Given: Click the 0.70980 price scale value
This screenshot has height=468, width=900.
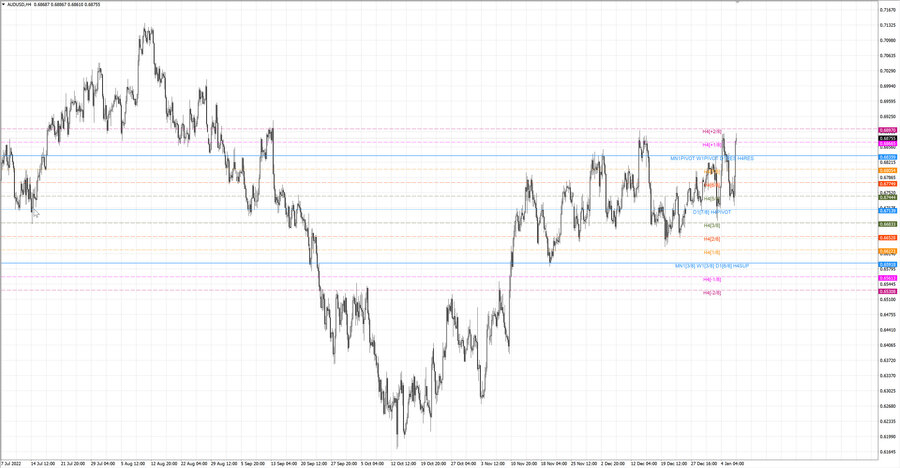Looking at the screenshot, I should pos(888,40).
